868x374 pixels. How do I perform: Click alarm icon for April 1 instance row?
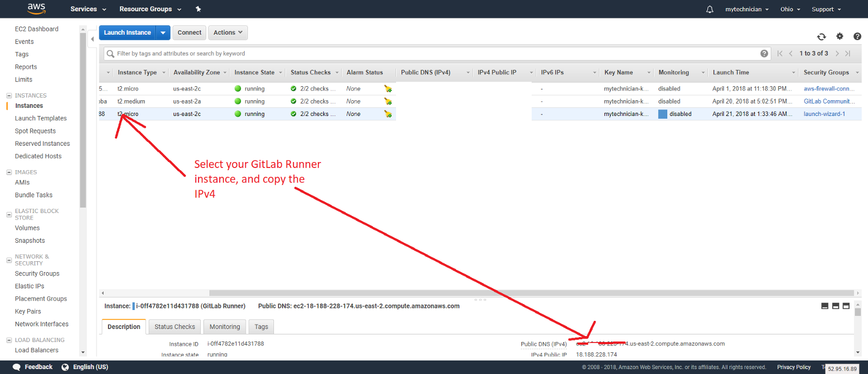pos(388,89)
